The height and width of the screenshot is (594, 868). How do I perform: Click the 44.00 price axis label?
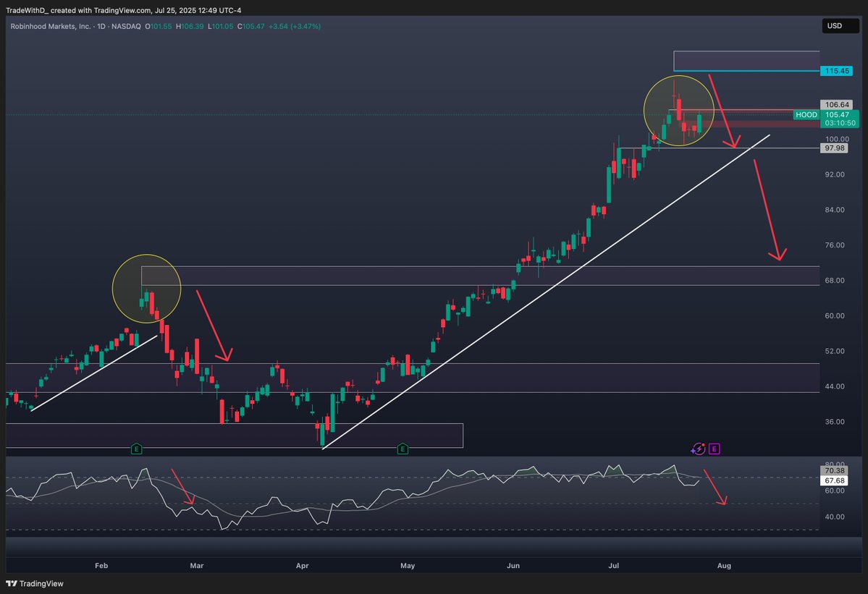coord(835,386)
